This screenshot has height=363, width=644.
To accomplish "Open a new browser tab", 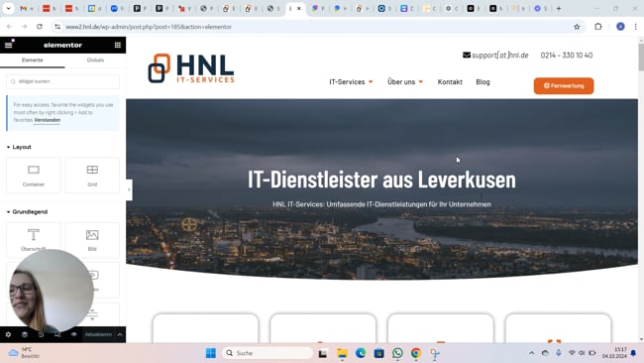I will pos(559,8).
